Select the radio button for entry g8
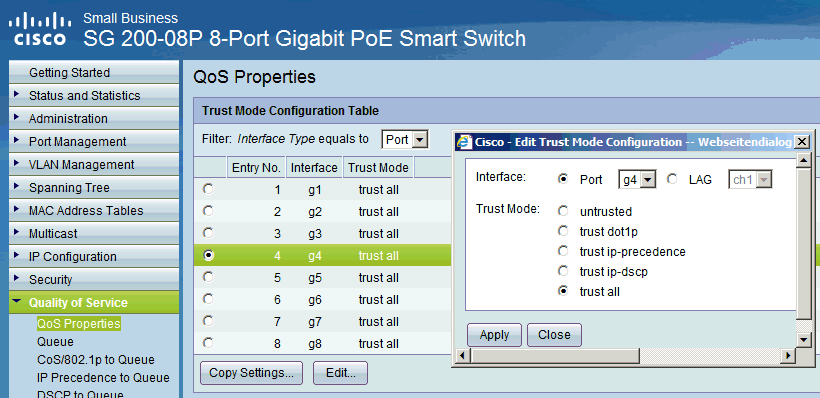820x398 pixels. click(208, 343)
